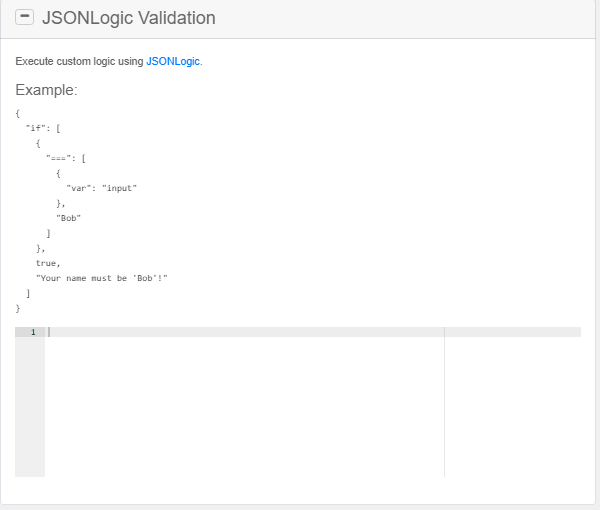
Task: Click editor area right of the print margin
Action: tap(512, 410)
